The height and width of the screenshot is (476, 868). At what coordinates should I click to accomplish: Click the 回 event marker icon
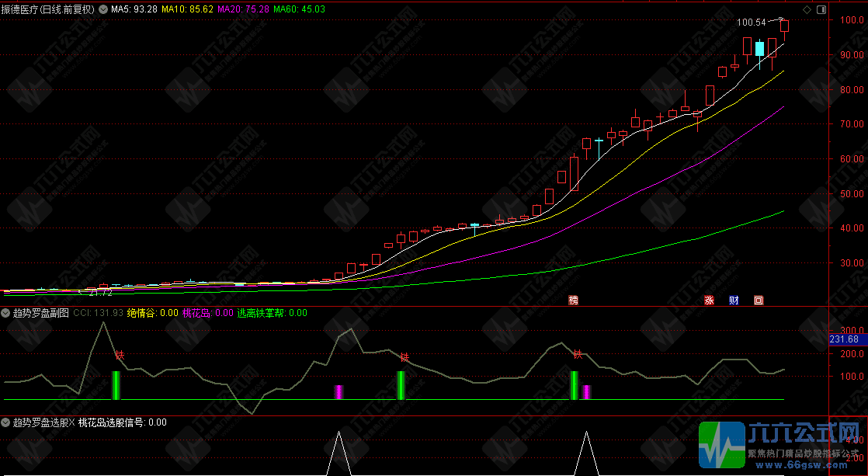tap(759, 300)
